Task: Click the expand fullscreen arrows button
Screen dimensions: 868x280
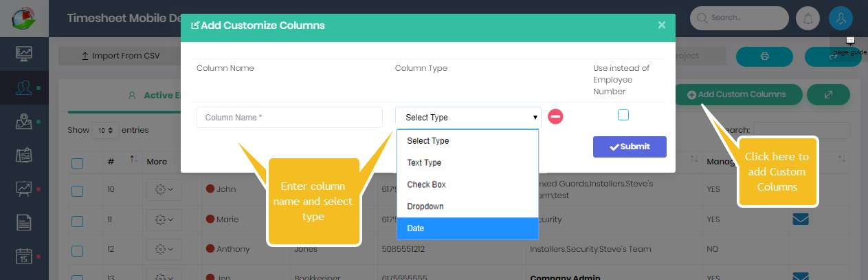Action: point(828,94)
